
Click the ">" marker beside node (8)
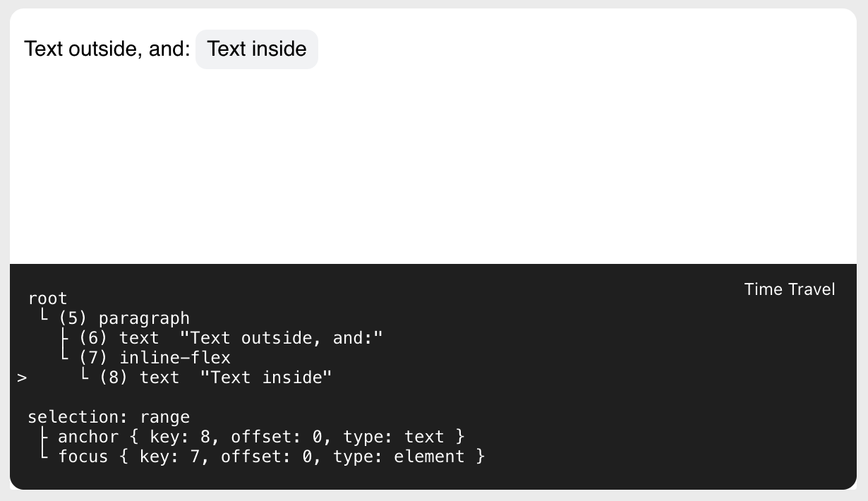point(22,377)
